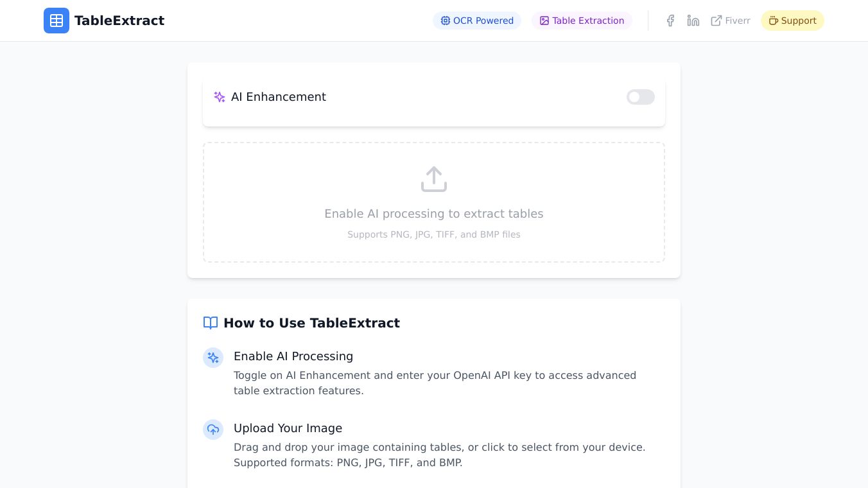Click the Upload Your Image step title
The width and height of the screenshot is (868, 488).
[288, 428]
